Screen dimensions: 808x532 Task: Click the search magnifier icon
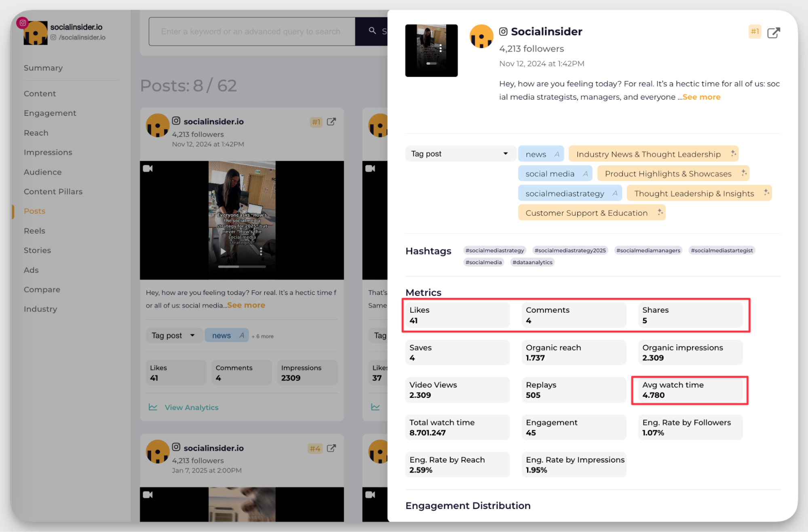(x=372, y=31)
